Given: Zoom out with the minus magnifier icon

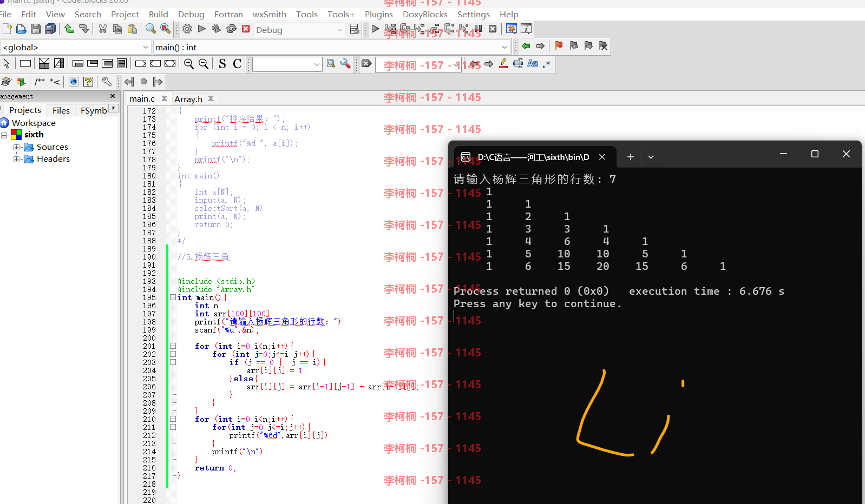Looking at the screenshot, I should [203, 64].
